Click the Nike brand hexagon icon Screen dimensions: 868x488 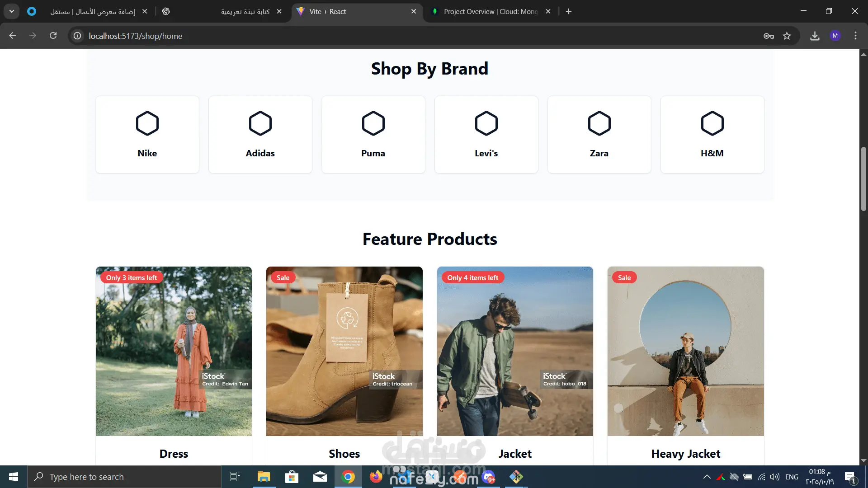point(147,123)
